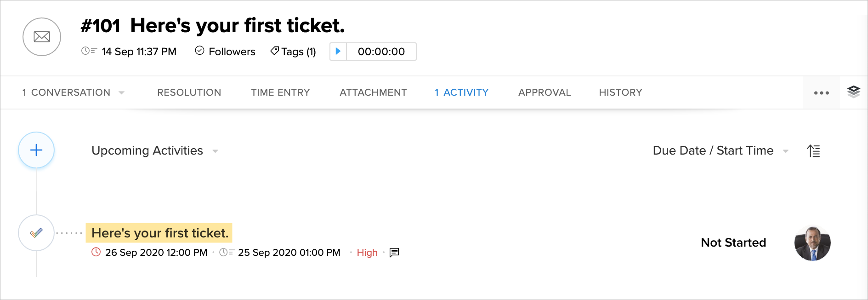The image size is (868, 300).
Task: Click the email channel envelope icon
Action: click(42, 37)
